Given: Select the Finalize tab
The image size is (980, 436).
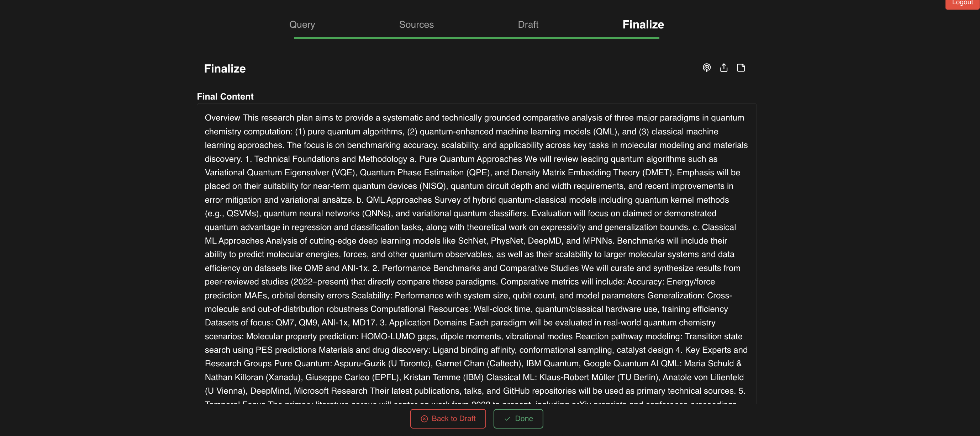Looking at the screenshot, I should coord(643,25).
